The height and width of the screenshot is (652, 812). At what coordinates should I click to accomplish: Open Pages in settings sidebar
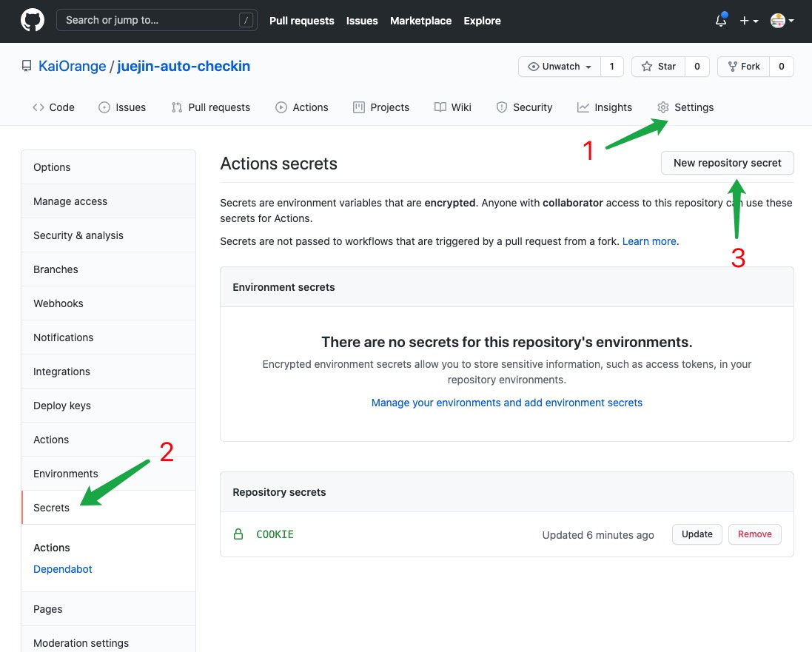pos(108,609)
